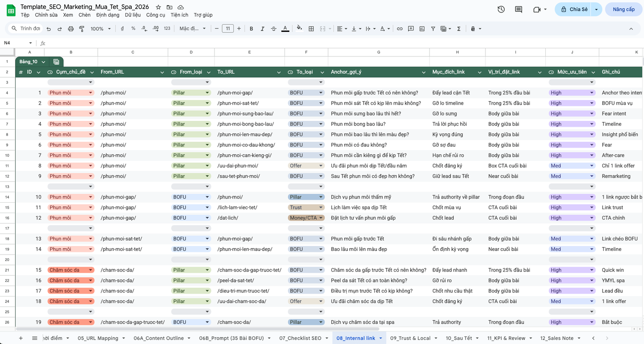Open the Dữ liệu menu
This screenshot has height=344, width=644.
133,15
